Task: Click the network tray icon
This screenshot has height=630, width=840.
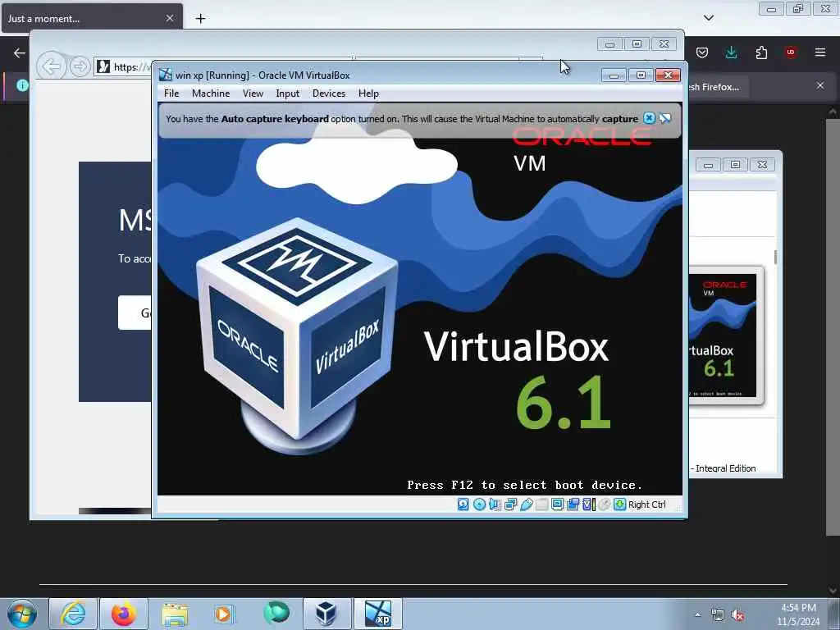Action: (x=717, y=615)
